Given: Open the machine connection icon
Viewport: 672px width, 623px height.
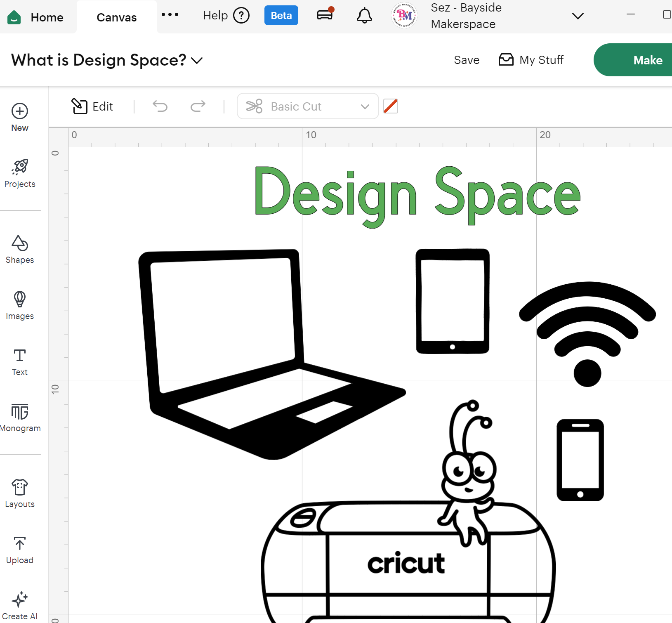Looking at the screenshot, I should 325,15.
